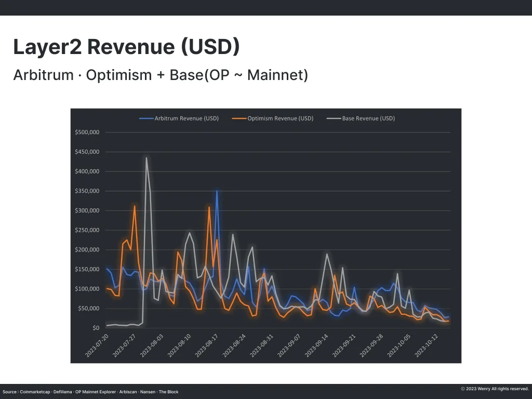The width and height of the screenshot is (532, 399).
Task: Click the 2023-09-21 x-axis date label
Action: pos(344,345)
